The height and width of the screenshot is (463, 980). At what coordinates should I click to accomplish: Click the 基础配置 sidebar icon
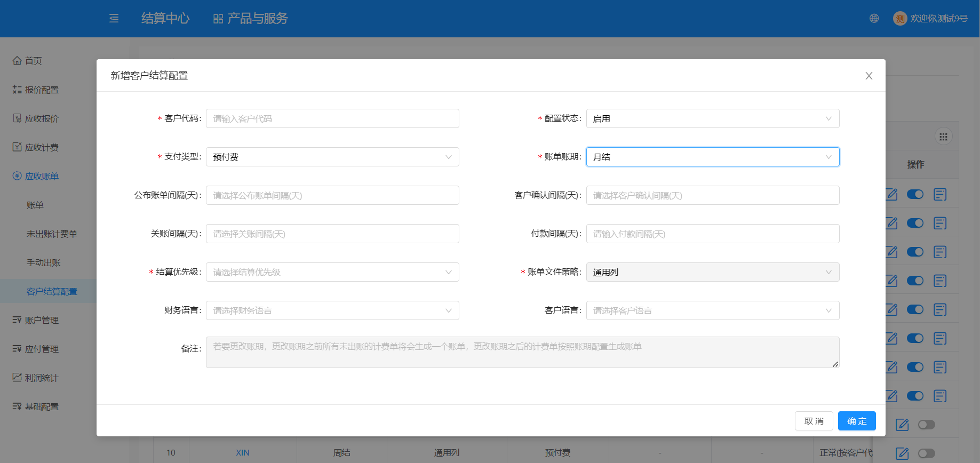[x=17, y=406]
